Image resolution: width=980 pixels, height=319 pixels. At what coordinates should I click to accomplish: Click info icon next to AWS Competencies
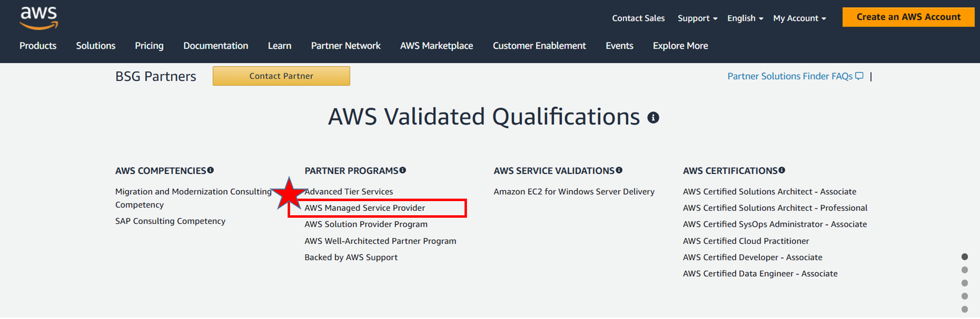click(x=211, y=170)
